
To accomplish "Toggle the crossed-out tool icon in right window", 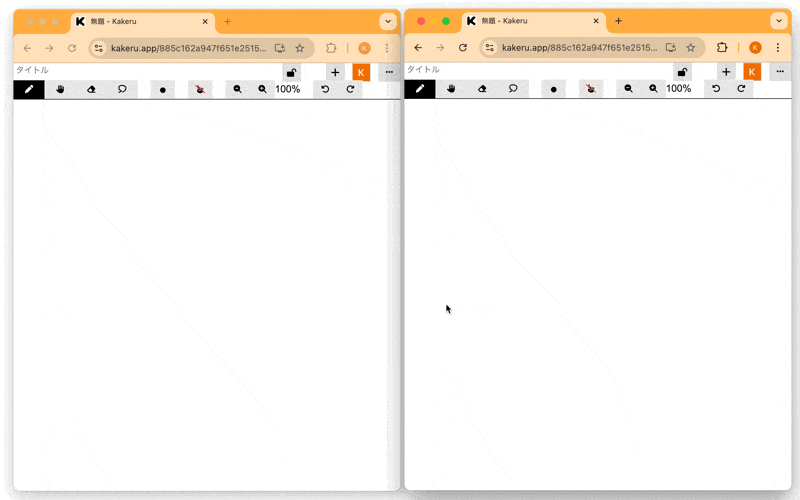I will [x=591, y=89].
